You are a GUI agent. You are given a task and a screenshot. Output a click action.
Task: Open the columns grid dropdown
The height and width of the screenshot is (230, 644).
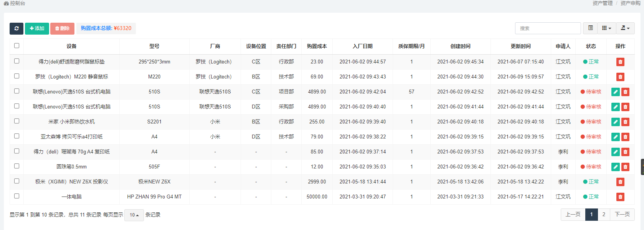pos(606,28)
